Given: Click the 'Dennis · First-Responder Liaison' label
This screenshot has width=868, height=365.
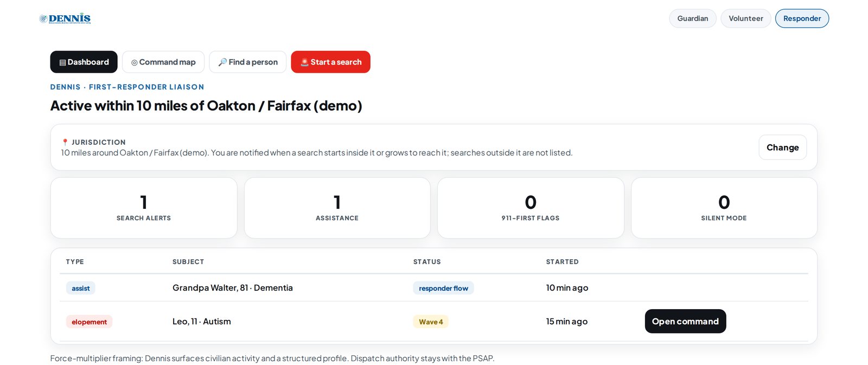Looking at the screenshot, I should [x=127, y=87].
